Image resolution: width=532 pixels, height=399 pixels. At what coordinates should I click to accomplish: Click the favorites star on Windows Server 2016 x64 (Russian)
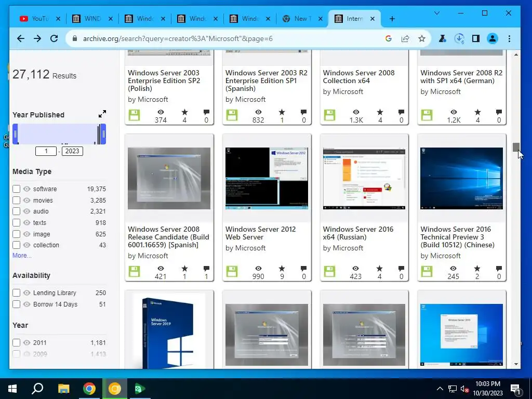pyautogui.click(x=380, y=269)
